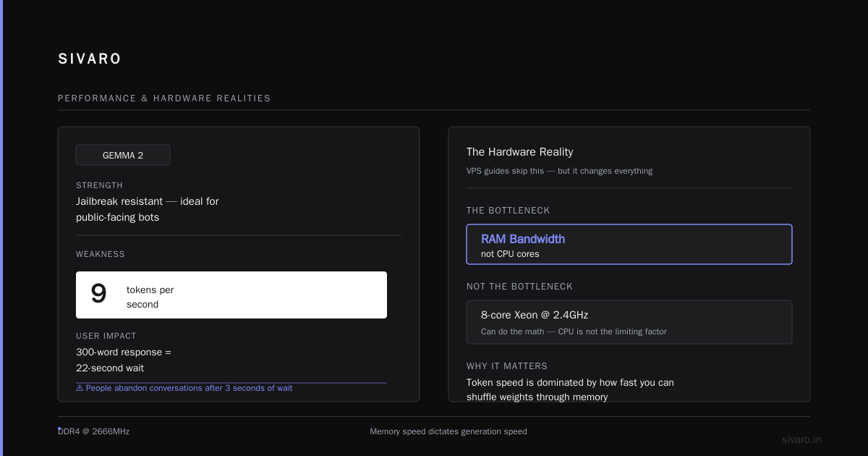Click the RAM Bandwidth highlighted box
The image size is (868, 456).
point(629,245)
